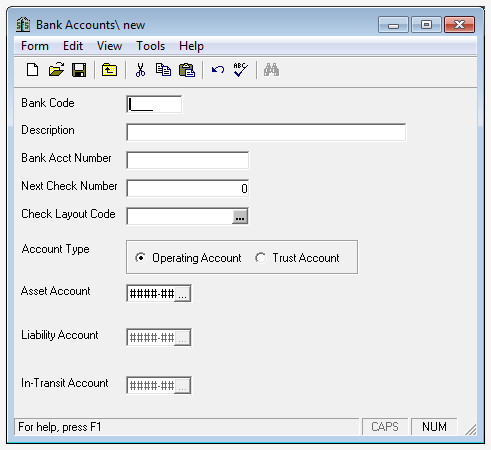Open the Check Layout Code lookup button
The height and width of the screenshot is (450, 491).
(x=240, y=217)
